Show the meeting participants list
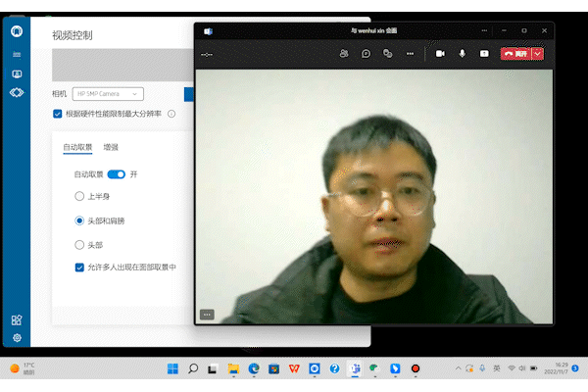The width and height of the screenshot is (588, 392). point(343,53)
